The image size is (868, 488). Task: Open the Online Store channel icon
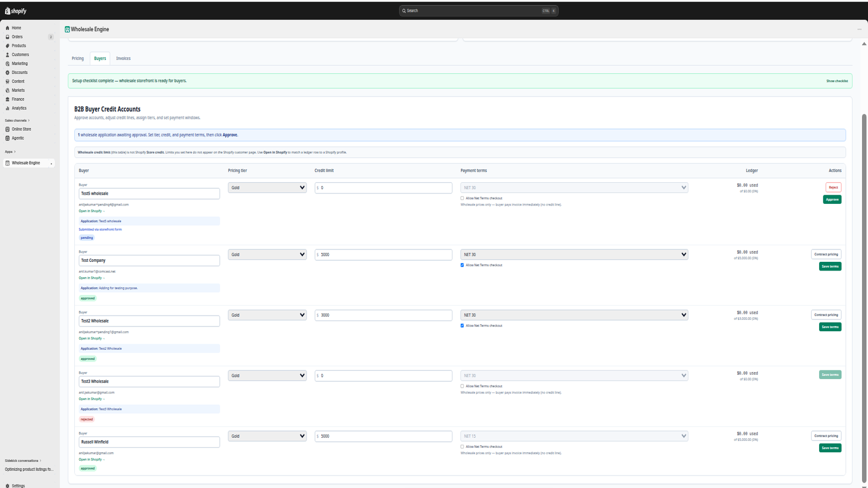tap(8, 129)
